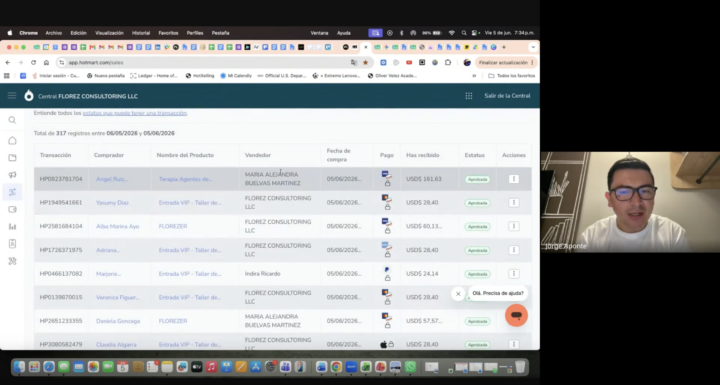
Task: Open the 'Edición' menu
Action: (79, 33)
